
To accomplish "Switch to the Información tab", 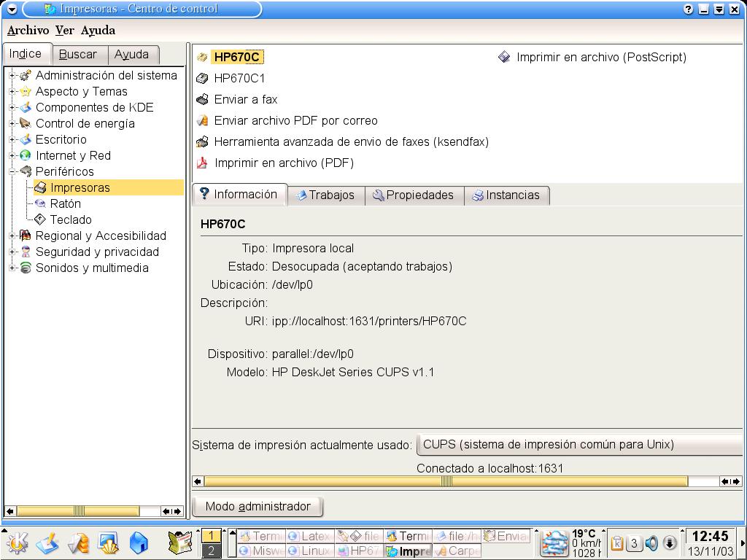I will click(239, 194).
